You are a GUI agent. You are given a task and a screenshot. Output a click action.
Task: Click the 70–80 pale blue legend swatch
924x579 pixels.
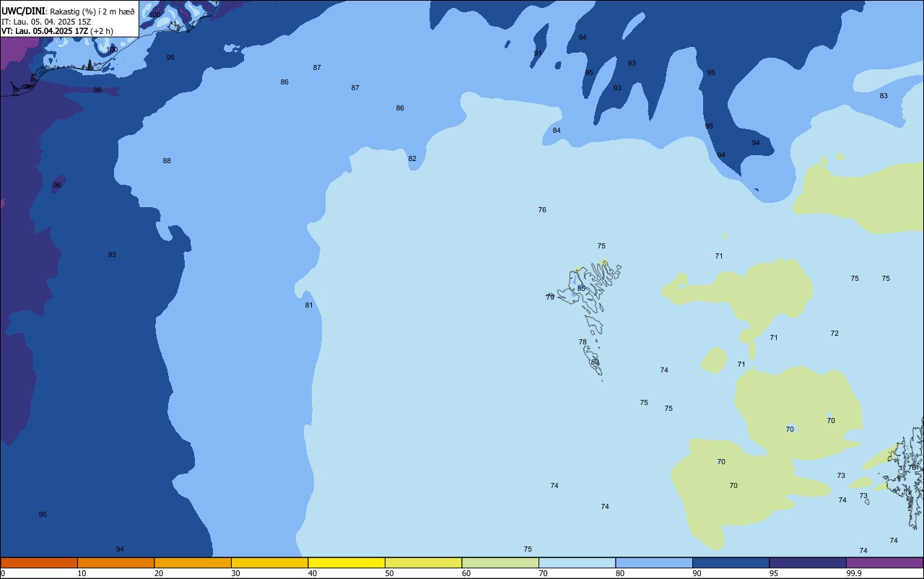pos(577,562)
